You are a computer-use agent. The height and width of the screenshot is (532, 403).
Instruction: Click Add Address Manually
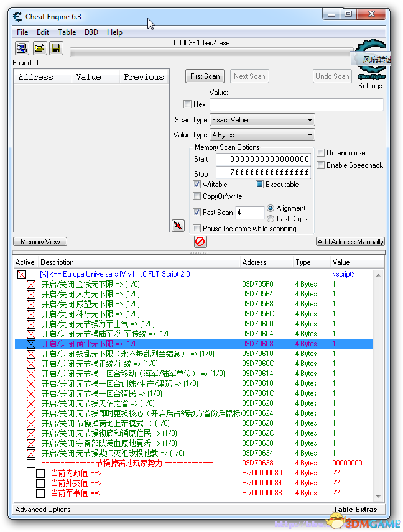coord(350,242)
